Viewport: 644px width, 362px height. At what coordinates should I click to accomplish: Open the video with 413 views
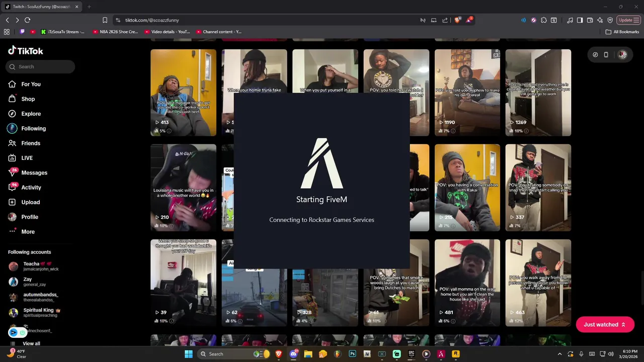(x=183, y=93)
